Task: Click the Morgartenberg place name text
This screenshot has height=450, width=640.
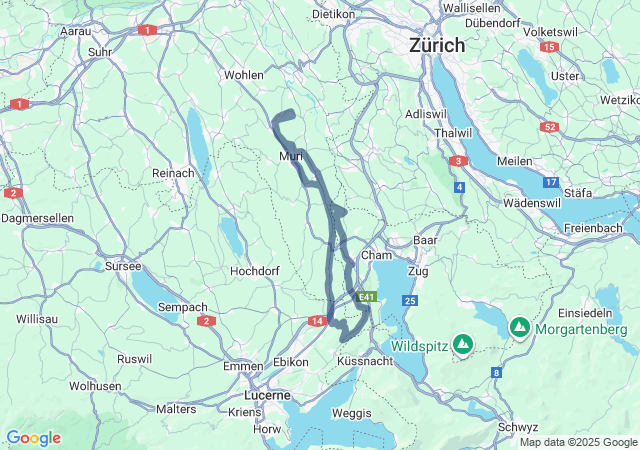Action: [x=581, y=330]
